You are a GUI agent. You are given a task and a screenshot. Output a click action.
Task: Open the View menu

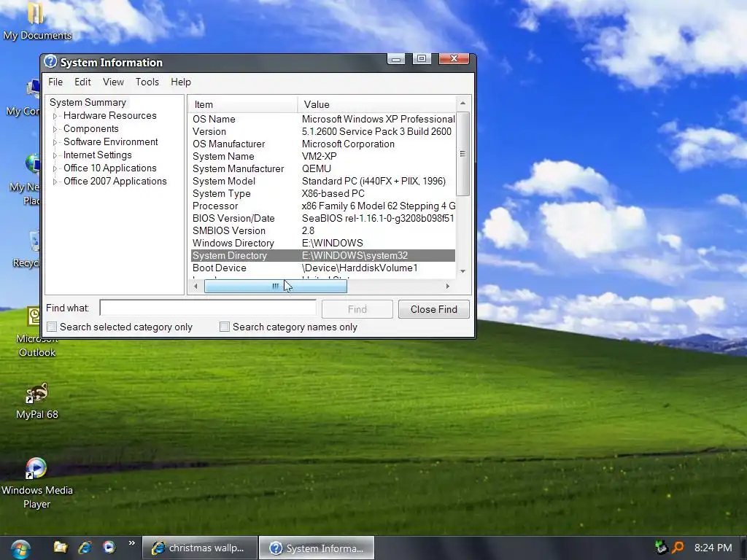(x=113, y=82)
